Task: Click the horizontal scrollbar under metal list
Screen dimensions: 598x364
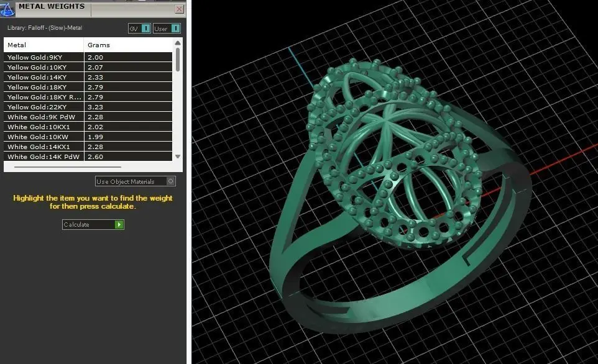Action: 68,167
